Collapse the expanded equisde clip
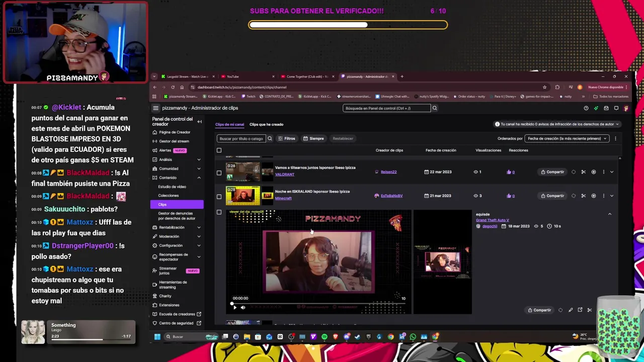The image size is (644, 362). coord(610,214)
